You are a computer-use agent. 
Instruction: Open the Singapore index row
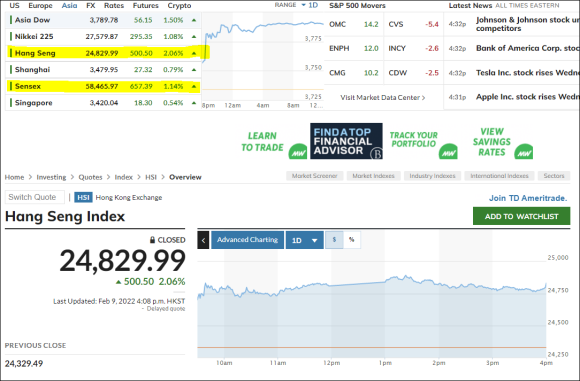coord(103,102)
